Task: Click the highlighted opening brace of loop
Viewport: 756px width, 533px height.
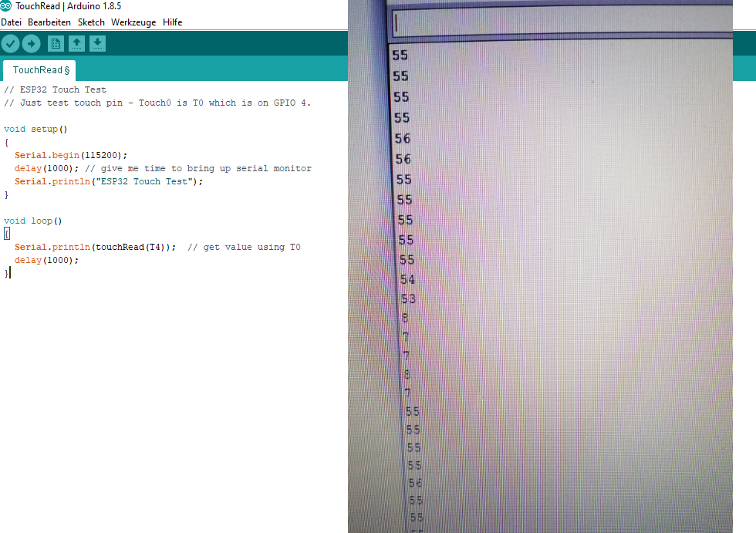Action: [7, 234]
